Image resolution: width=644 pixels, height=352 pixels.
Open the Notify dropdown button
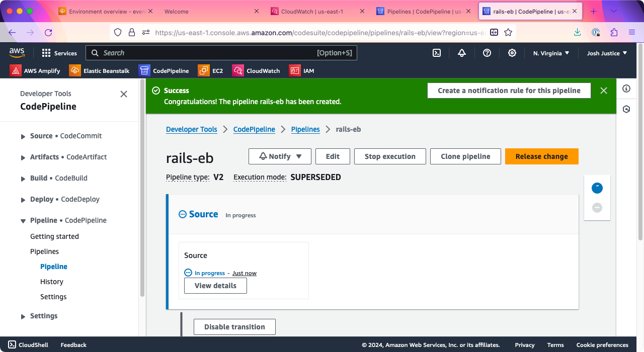point(280,156)
